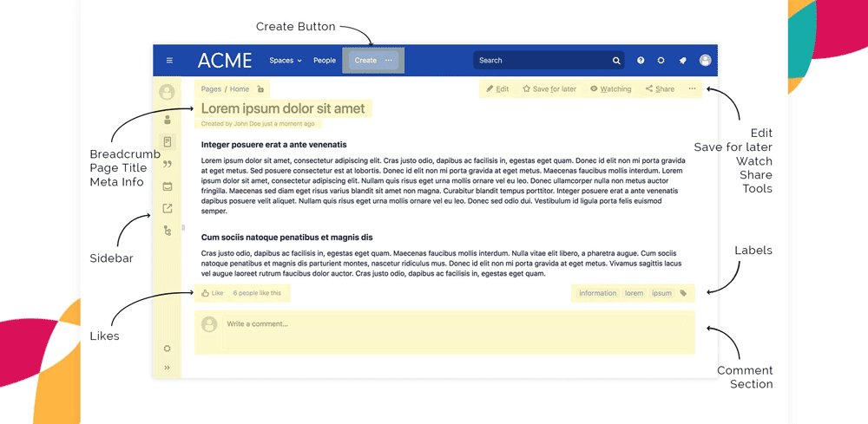Viewport: 868px width, 424px height.
Task: Click the heading Integer posuere erat a ante venenatis
Action: (274, 145)
